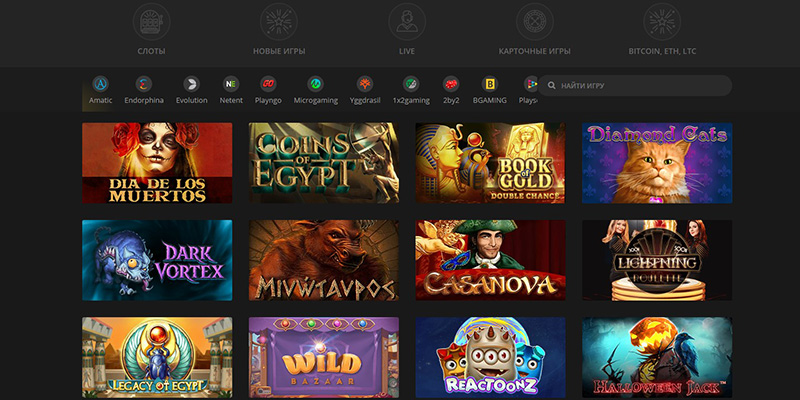Focus the НАЙТИ ИГРУ search field
This screenshot has height=400, width=800.
point(635,86)
